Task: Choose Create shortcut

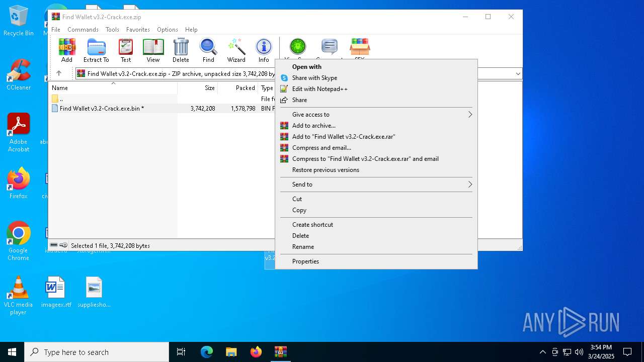Action: (376, 225)
